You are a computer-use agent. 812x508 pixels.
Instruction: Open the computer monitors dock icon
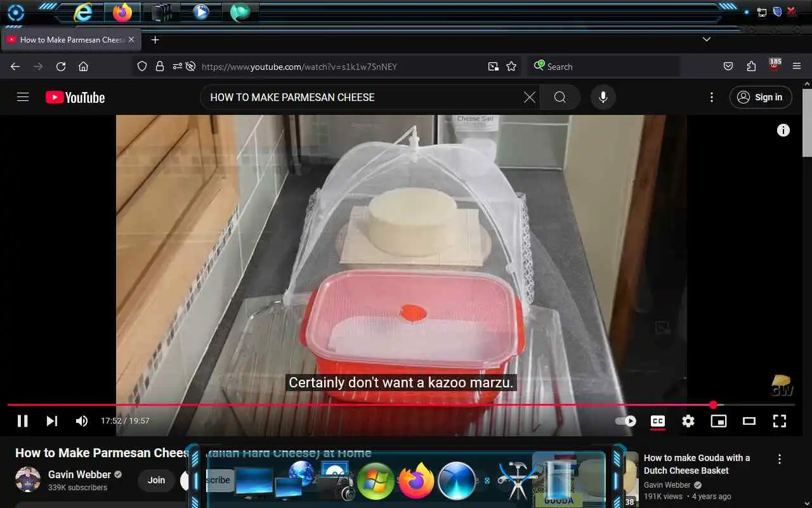(x=253, y=483)
